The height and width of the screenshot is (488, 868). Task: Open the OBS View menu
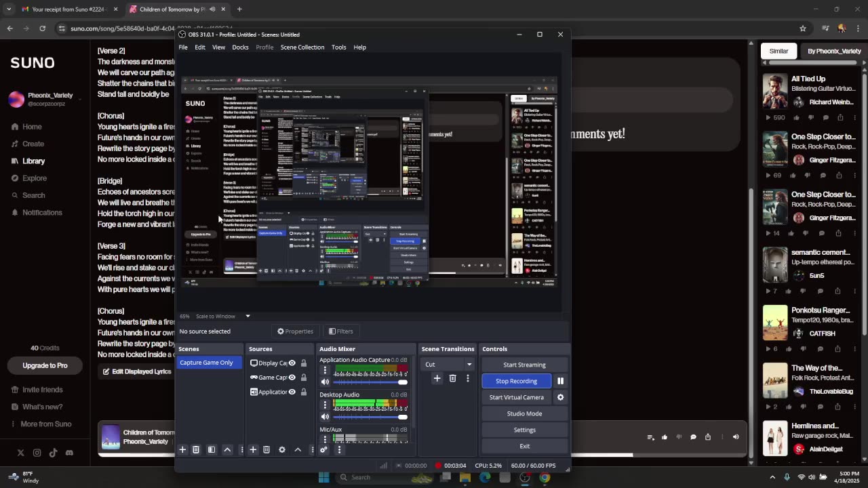(x=218, y=47)
